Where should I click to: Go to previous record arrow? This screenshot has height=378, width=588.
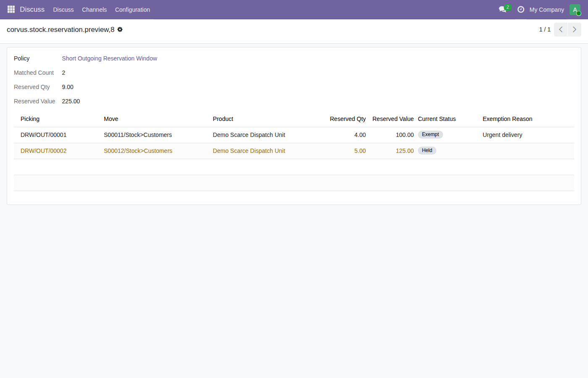click(x=561, y=29)
